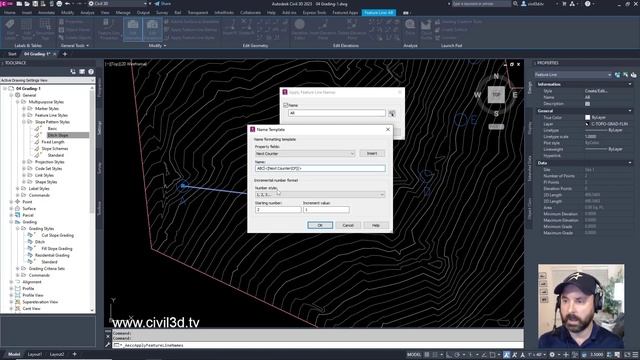This screenshot has width=640, height=360.
Task: Click the Plot printer icon in quick access toolbar
Action: (x=60, y=4)
